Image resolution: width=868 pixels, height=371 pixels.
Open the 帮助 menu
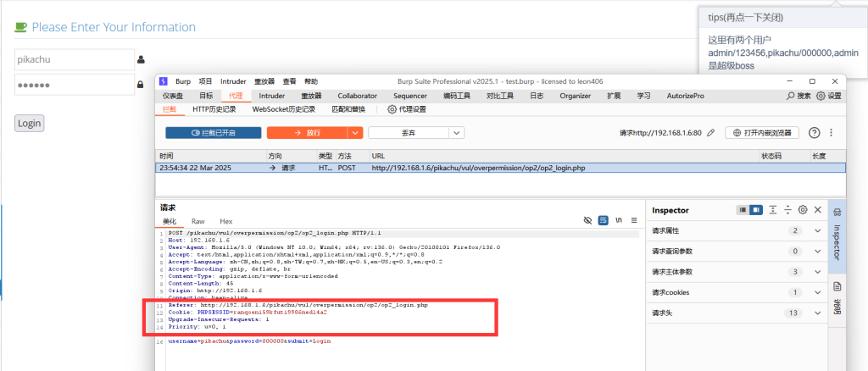[311, 81]
